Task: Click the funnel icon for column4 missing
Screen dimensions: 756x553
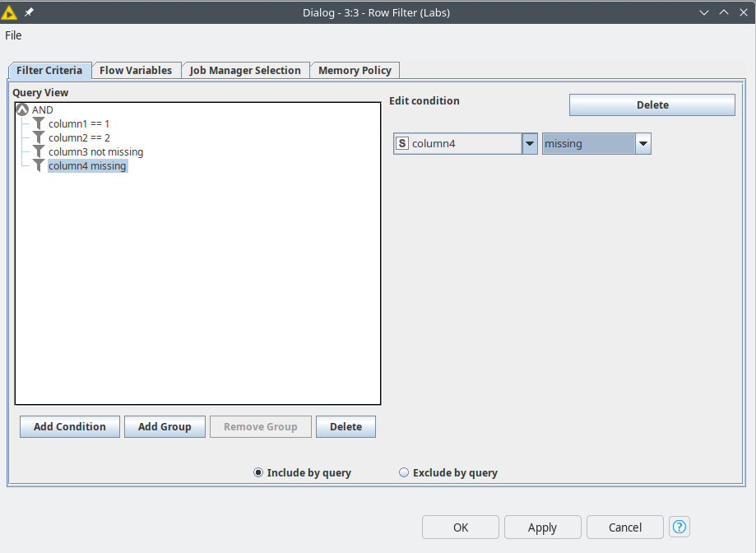Action: click(x=39, y=166)
